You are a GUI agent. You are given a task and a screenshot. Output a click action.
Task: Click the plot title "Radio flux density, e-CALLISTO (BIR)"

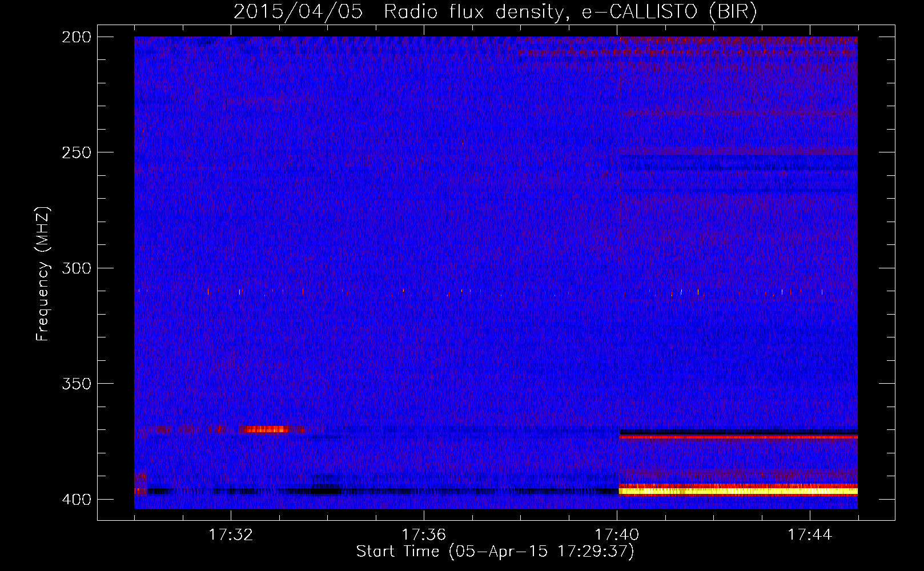tap(570, 12)
